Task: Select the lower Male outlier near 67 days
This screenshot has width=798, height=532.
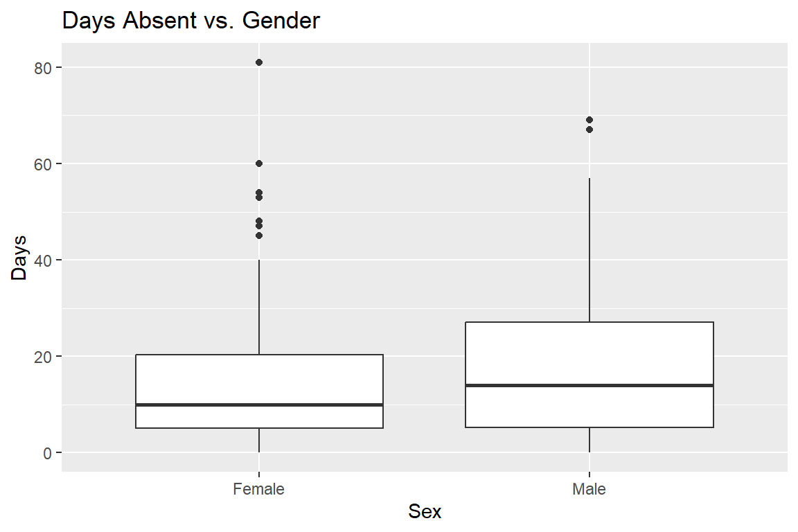Action: point(589,130)
